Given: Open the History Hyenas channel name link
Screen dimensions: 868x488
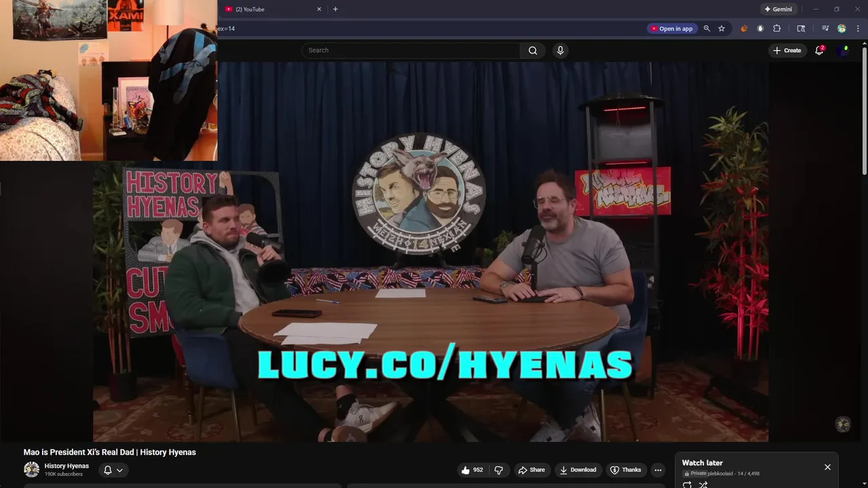Looking at the screenshot, I should coord(66,466).
